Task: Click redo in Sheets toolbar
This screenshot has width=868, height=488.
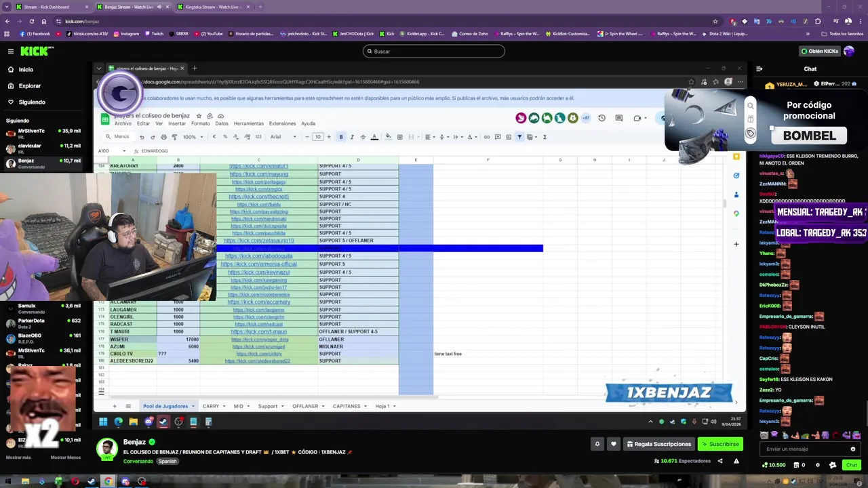Action: [153, 137]
